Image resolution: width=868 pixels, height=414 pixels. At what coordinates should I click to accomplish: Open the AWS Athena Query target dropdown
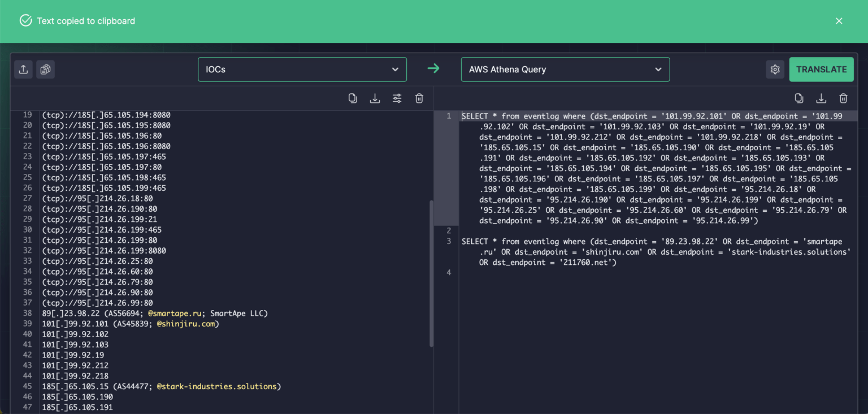[565, 69]
